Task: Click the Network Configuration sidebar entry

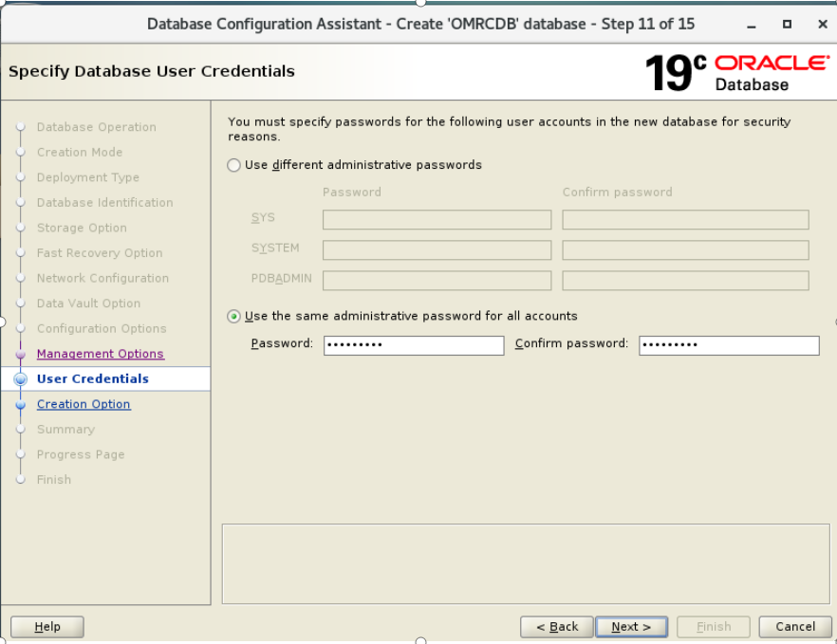Action: (102, 278)
